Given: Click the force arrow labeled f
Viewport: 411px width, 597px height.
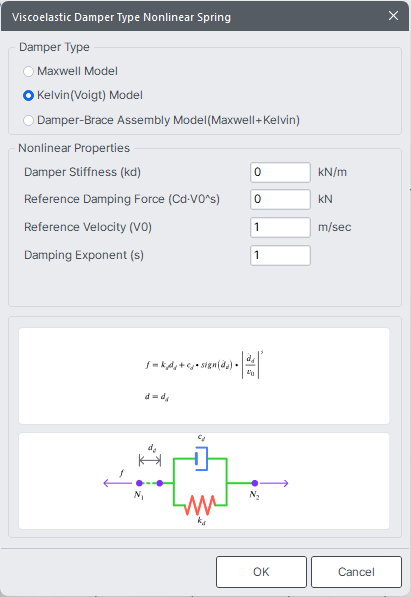Looking at the screenshot, I should [x=118, y=483].
